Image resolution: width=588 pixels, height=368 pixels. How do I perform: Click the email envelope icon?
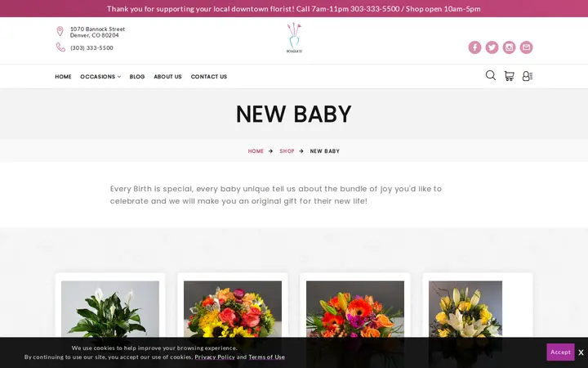[526, 47]
